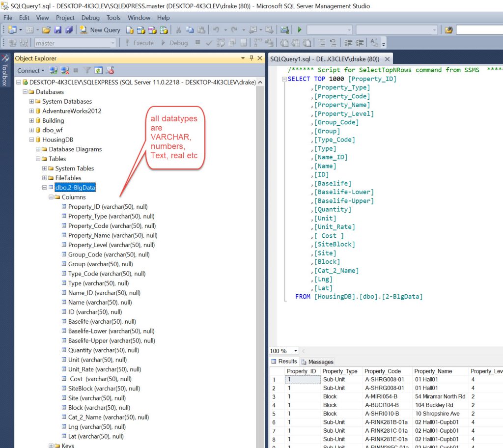The image size is (503, 448).
Task: Click the Save All toolbar icon
Action: click(69, 30)
